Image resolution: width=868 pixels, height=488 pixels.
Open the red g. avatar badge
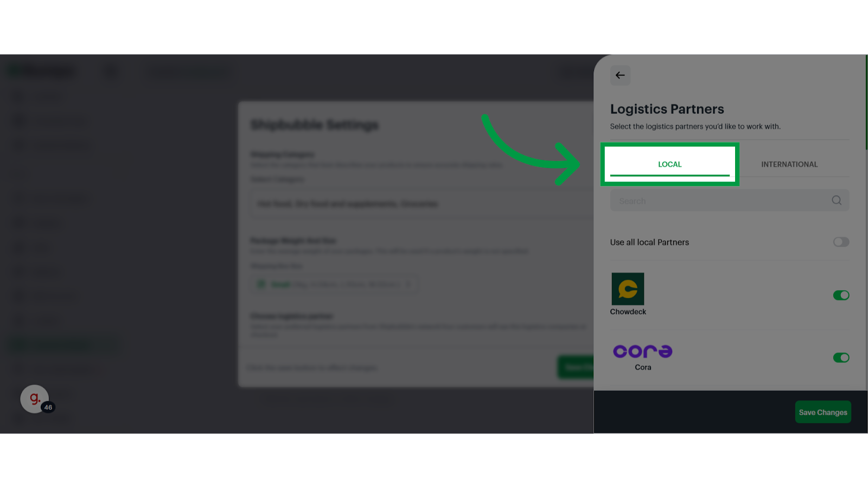(x=35, y=399)
